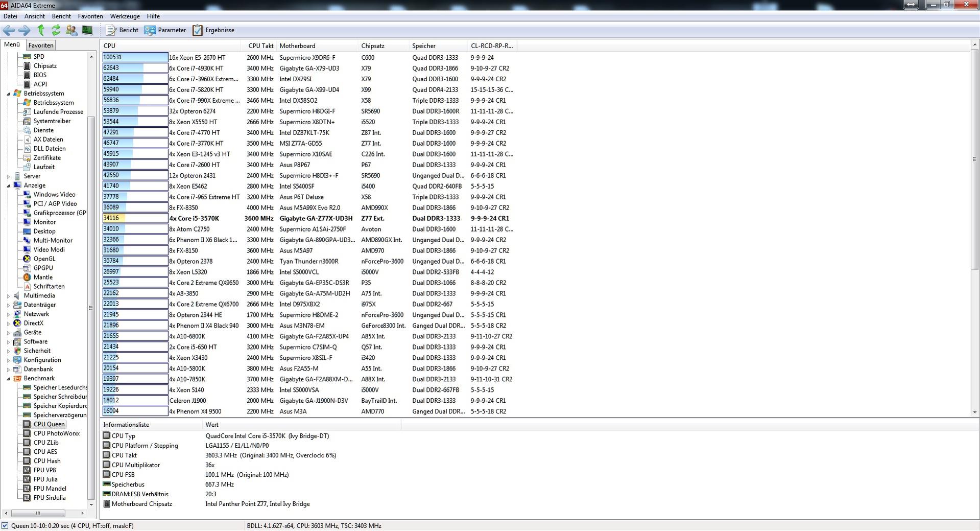Open the Hilfe menu
Screen dimensions: 980x531
[153, 16]
